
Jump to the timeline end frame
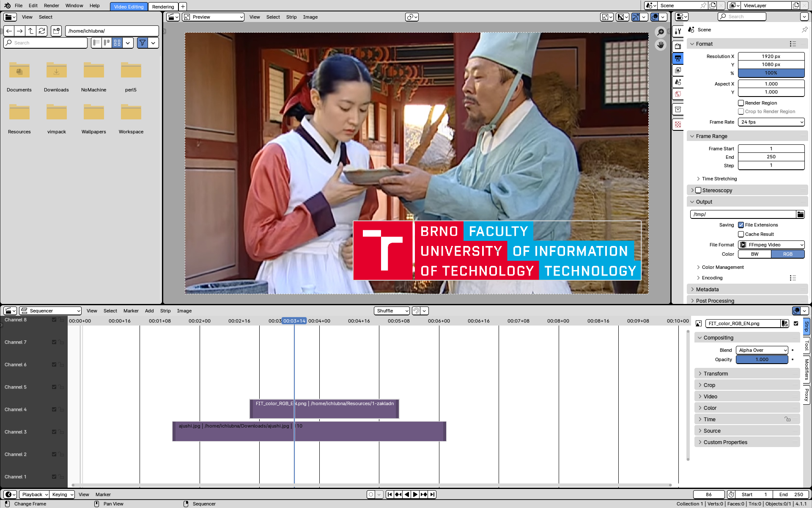pos(432,494)
